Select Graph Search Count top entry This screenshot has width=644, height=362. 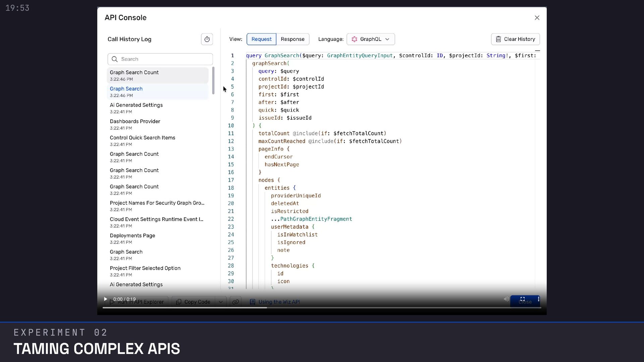point(158,75)
